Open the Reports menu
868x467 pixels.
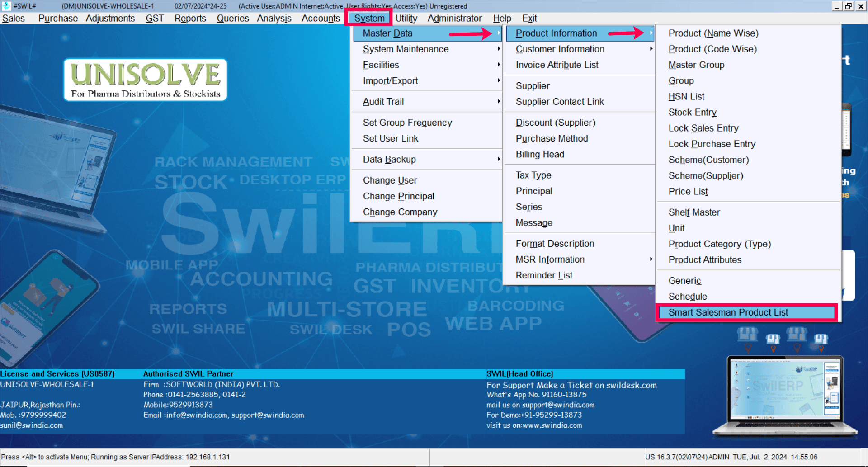click(190, 19)
